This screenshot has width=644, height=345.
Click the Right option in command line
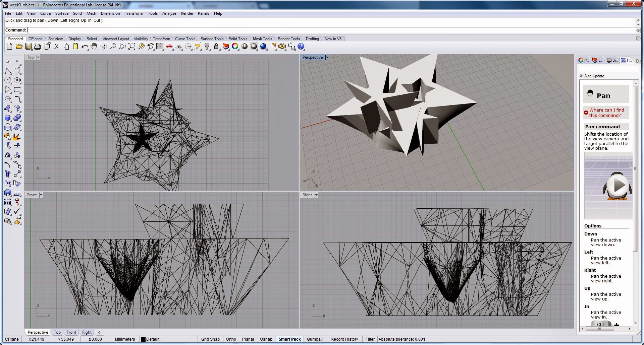click(x=74, y=20)
